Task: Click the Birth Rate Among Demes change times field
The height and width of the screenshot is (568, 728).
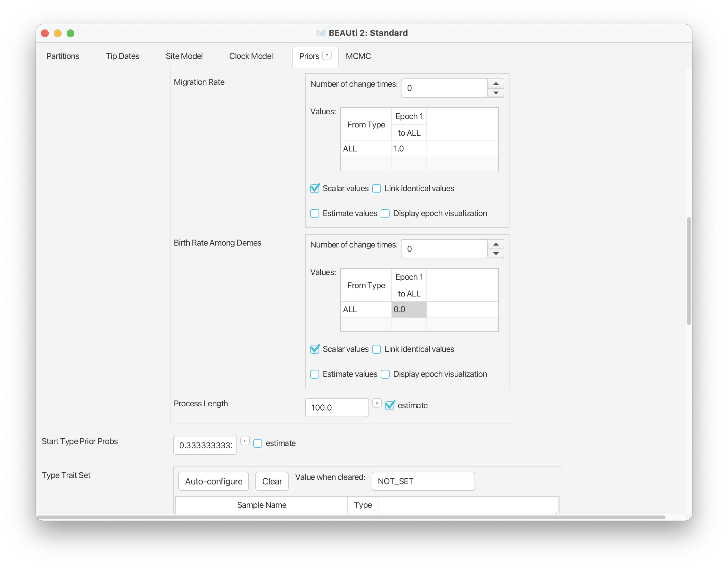Action: [444, 248]
